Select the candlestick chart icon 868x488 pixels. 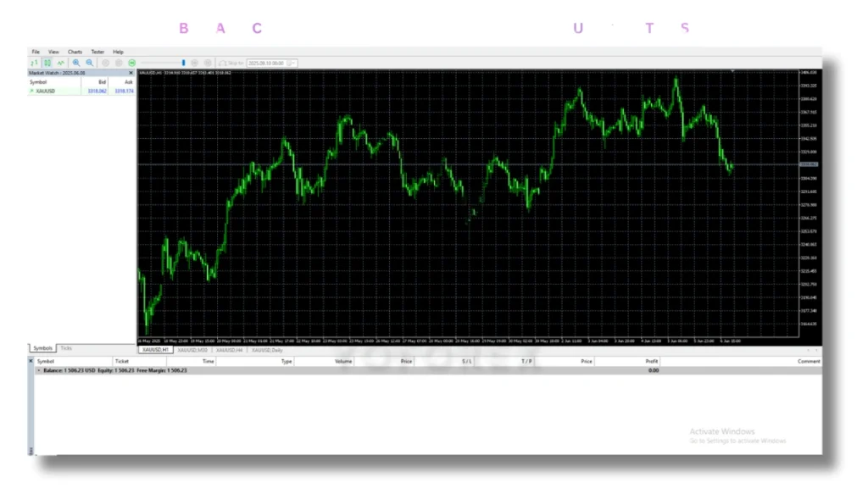tap(47, 63)
